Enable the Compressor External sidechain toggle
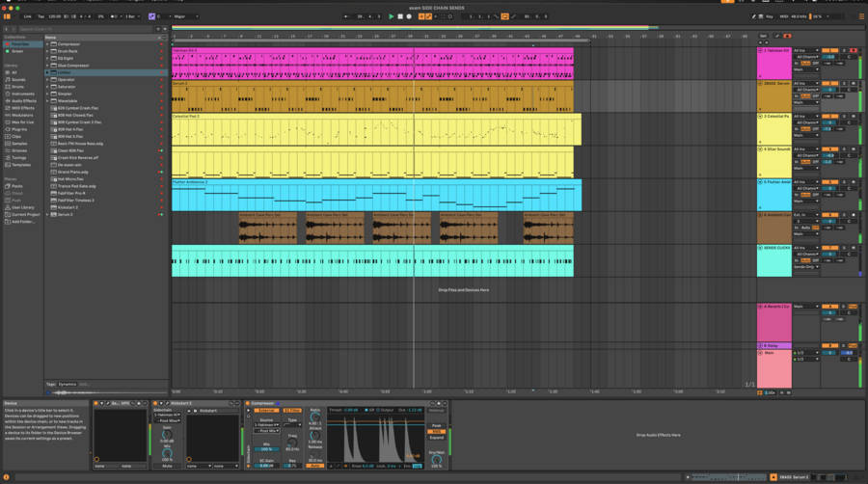Screen dimensions: 868x484 pos(265,410)
